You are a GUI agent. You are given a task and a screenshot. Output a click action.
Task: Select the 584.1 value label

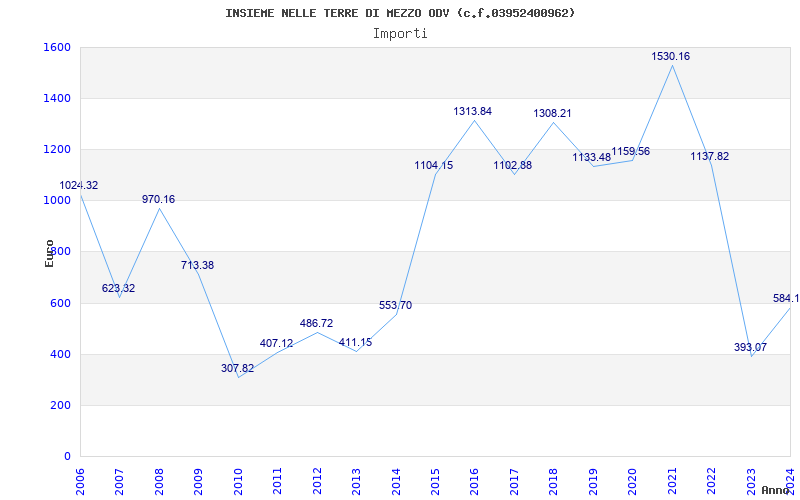(x=786, y=298)
